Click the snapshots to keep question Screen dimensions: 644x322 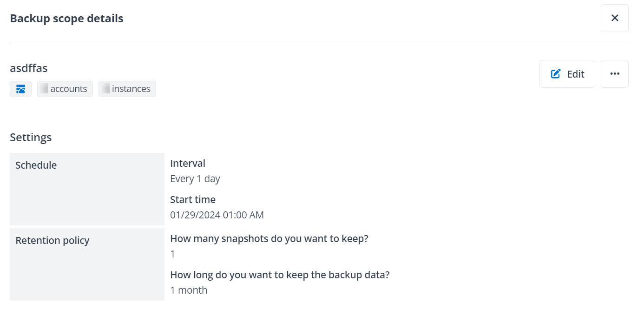pyautogui.click(x=269, y=238)
